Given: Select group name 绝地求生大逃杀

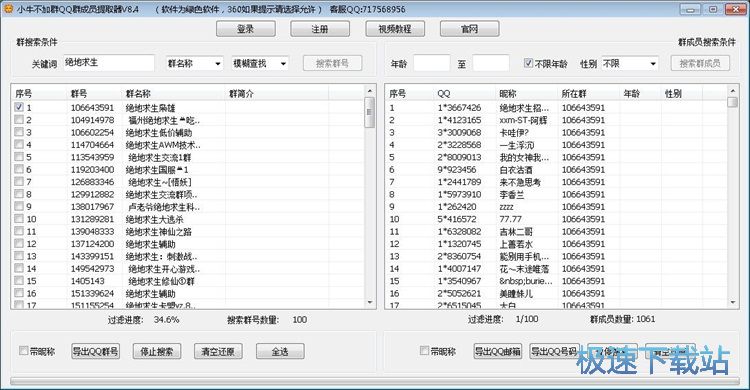Looking at the screenshot, I should tap(154, 219).
